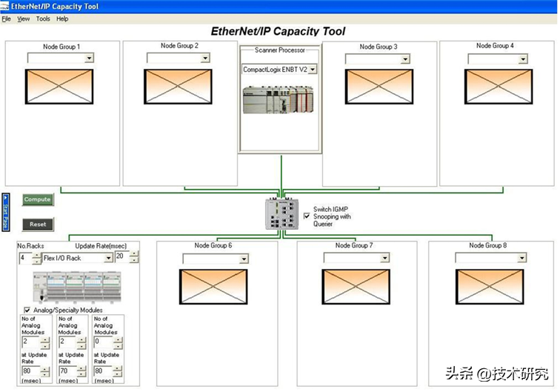Click the CompactLogix scanner processor image

[279, 100]
